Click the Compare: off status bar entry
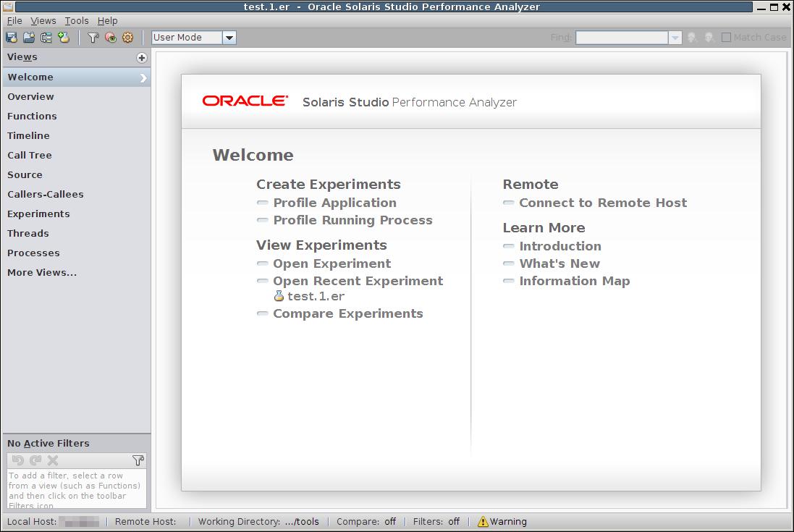This screenshot has height=532, width=794. (x=366, y=521)
